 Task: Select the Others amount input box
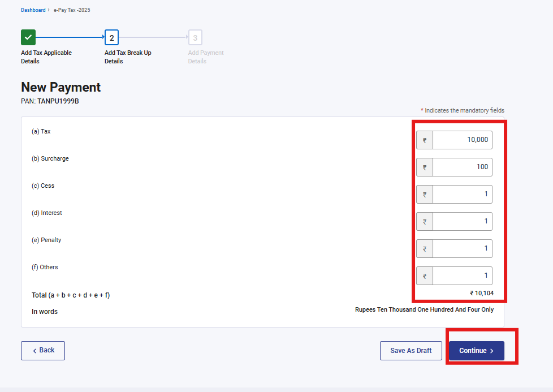(462, 276)
